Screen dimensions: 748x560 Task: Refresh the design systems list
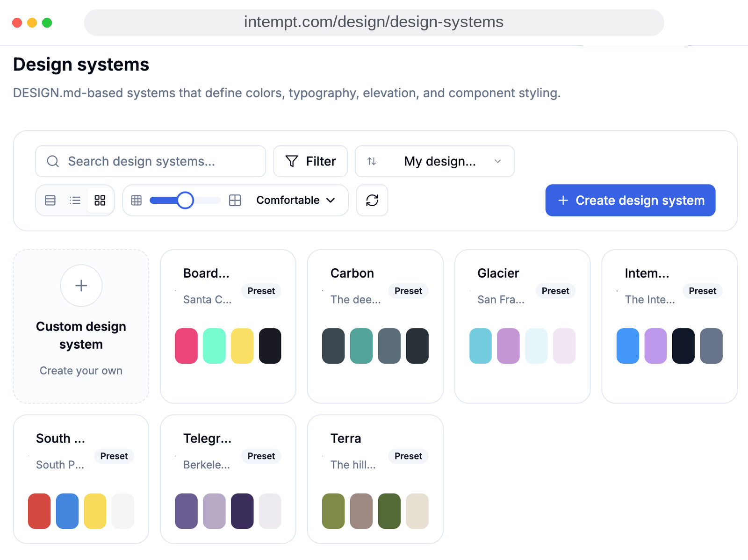[372, 201]
